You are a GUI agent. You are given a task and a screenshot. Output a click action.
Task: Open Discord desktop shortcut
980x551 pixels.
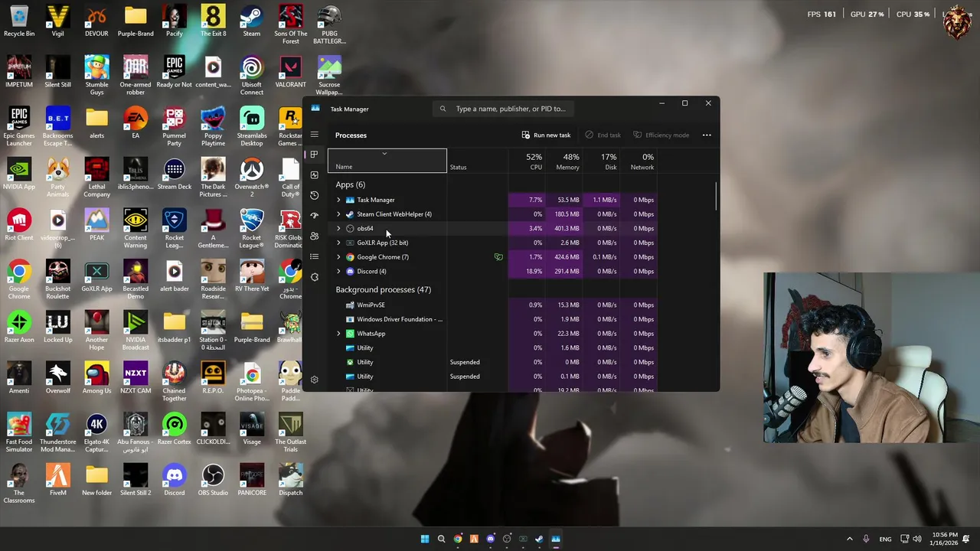tap(175, 480)
